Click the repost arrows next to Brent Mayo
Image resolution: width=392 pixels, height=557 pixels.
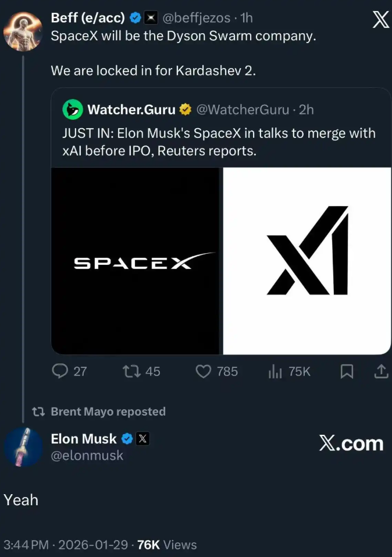(x=38, y=411)
